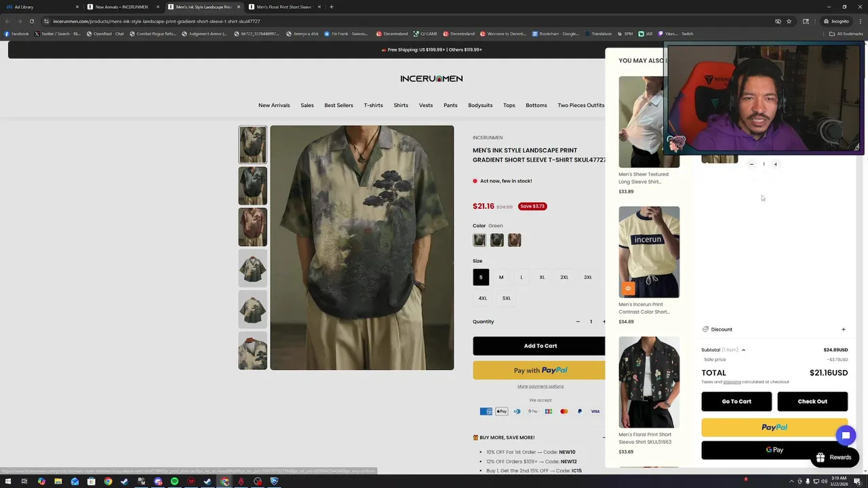
Task: Select the first green shirt thumbnail
Action: (252, 144)
